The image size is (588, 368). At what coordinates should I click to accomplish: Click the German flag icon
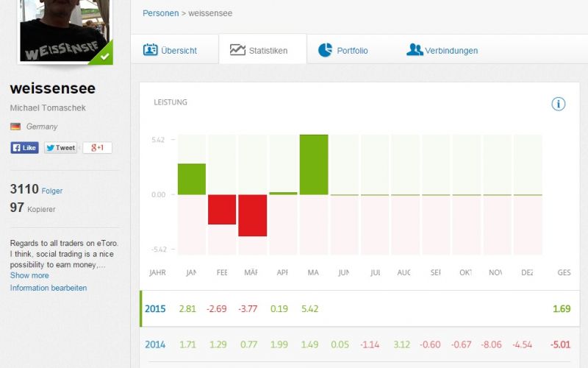15,127
